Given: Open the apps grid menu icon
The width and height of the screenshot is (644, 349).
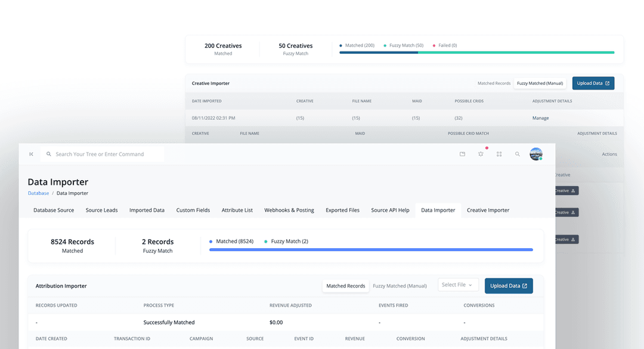Looking at the screenshot, I should tap(499, 154).
